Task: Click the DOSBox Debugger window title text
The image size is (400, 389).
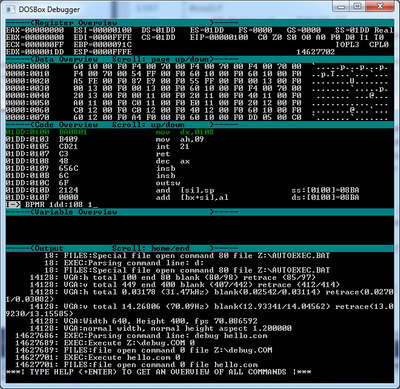Action: [x=49, y=9]
